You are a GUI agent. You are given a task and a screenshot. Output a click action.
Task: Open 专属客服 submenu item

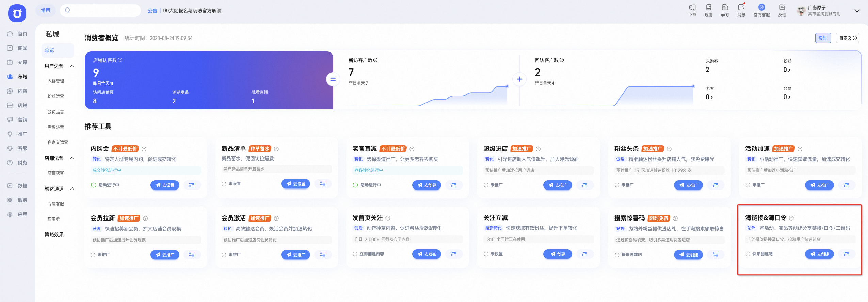click(56, 204)
